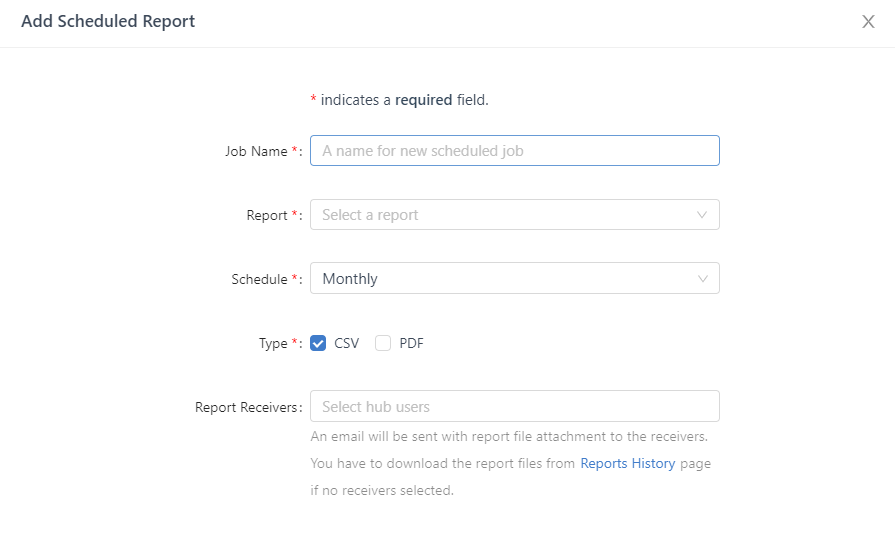Click the chevron arrow in Schedule field
Image resolution: width=895 pixels, height=543 pixels.
[x=702, y=279]
